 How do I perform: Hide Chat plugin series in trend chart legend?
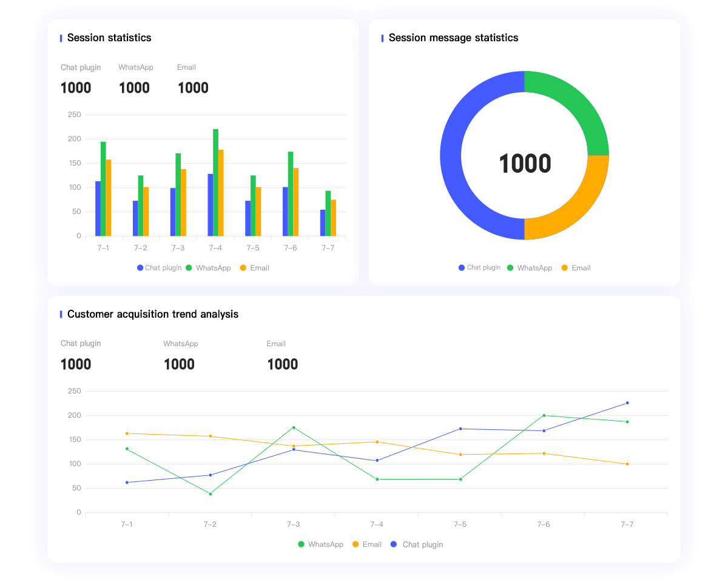tap(417, 544)
